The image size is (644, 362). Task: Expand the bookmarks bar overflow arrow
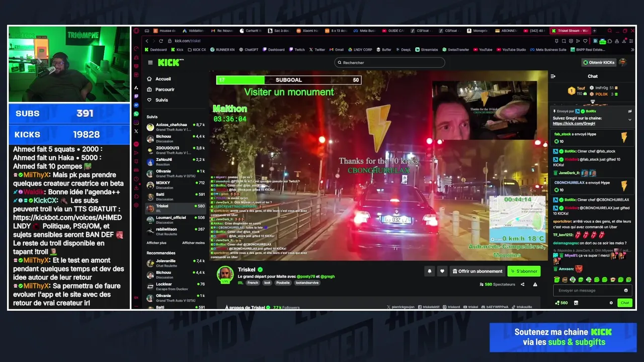click(x=632, y=50)
